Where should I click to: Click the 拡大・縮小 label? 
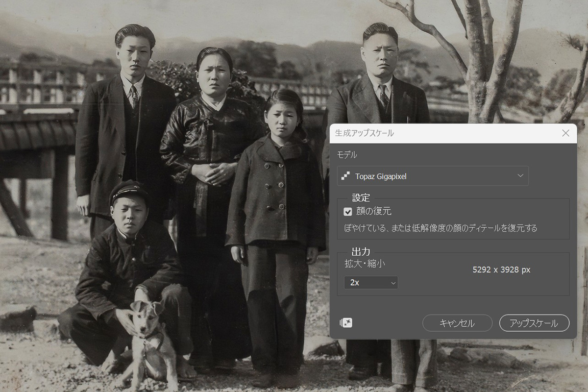coord(365,264)
